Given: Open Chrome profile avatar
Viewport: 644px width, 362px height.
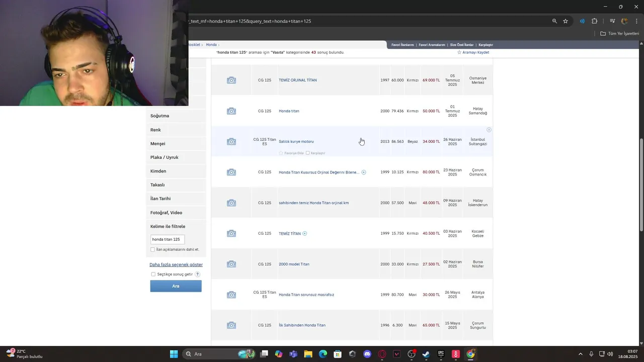Looking at the screenshot, I should click(x=624, y=21).
